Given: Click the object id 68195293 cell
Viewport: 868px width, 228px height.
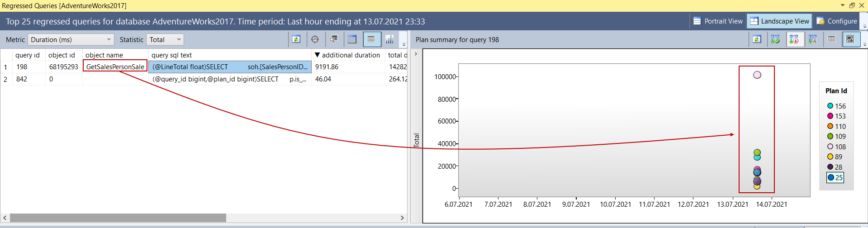Looking at the screenshot, I should pyautogui.click(x=64, y=66).
